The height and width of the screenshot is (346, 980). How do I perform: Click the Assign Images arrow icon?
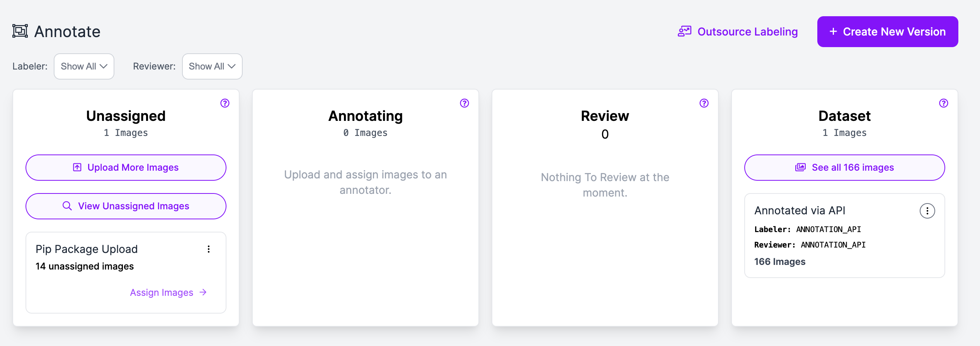pyautogui.click(x=203, y=293)
